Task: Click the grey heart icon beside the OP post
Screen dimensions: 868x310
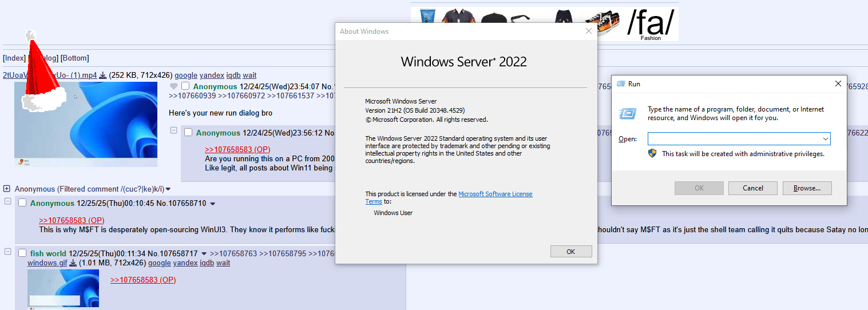Action: point(174,86)
